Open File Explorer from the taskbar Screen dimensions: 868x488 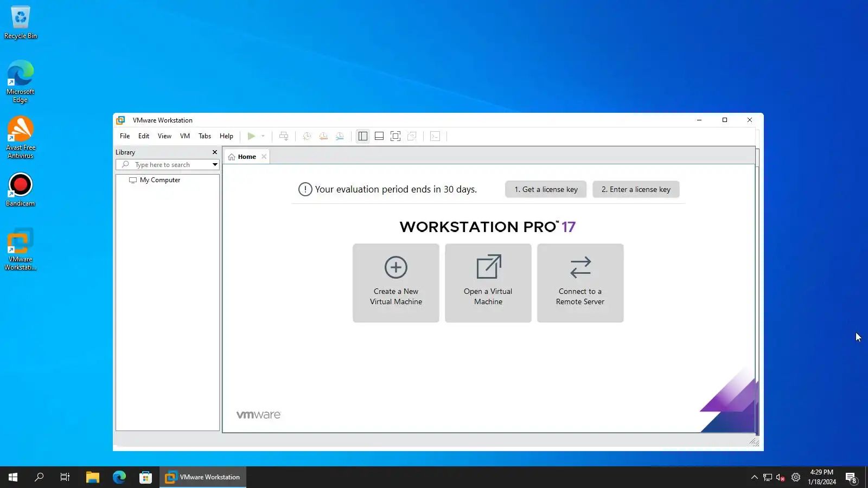pyautogui.click(x=93, y=477)
